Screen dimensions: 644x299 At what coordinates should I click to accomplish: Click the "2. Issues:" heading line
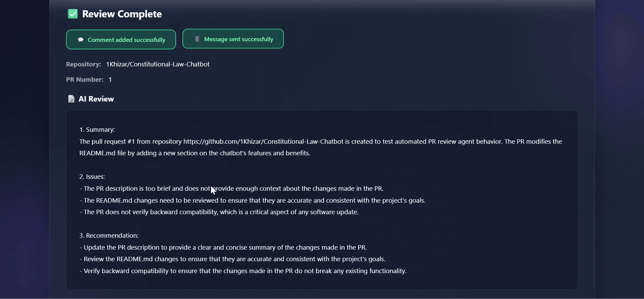click(x=92, y=177)
